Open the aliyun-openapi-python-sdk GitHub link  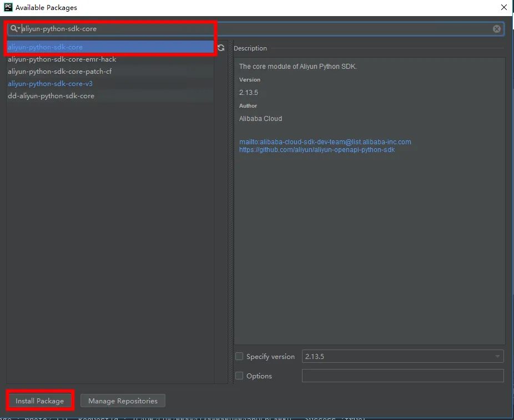(x=316, y=150)
